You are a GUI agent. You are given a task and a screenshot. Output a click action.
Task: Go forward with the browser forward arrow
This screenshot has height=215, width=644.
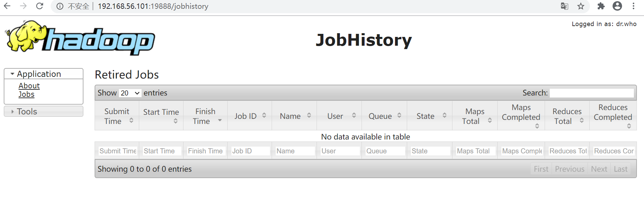(23, 6)
